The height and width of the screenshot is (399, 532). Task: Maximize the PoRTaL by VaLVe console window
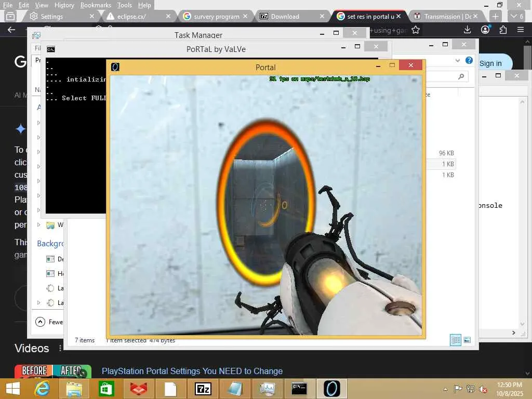(x=357, y=46)
